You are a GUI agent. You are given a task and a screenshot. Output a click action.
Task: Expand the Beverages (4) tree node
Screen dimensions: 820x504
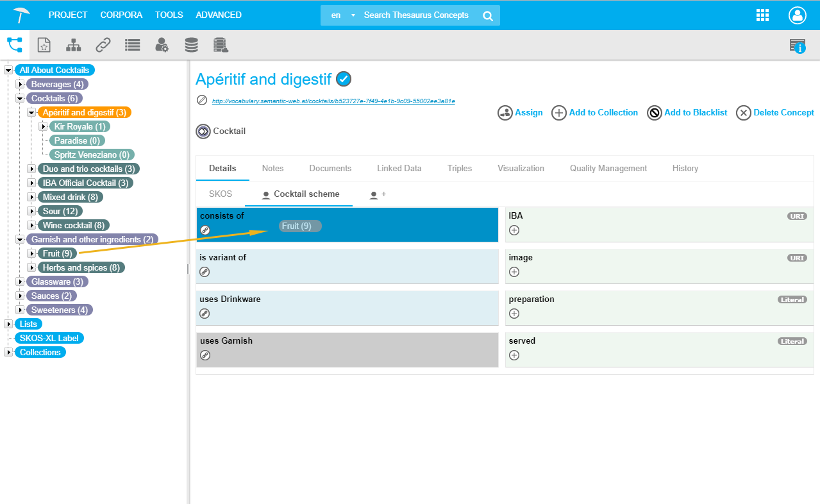[20, 84]
